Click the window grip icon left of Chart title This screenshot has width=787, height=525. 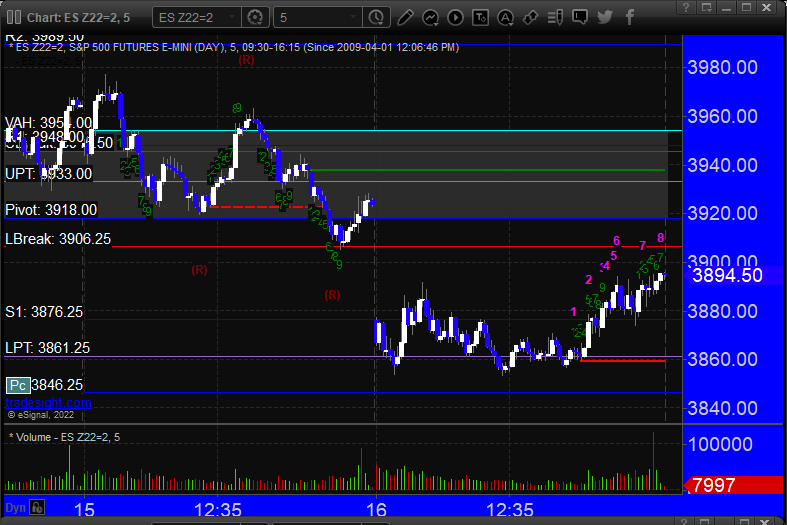14,18
